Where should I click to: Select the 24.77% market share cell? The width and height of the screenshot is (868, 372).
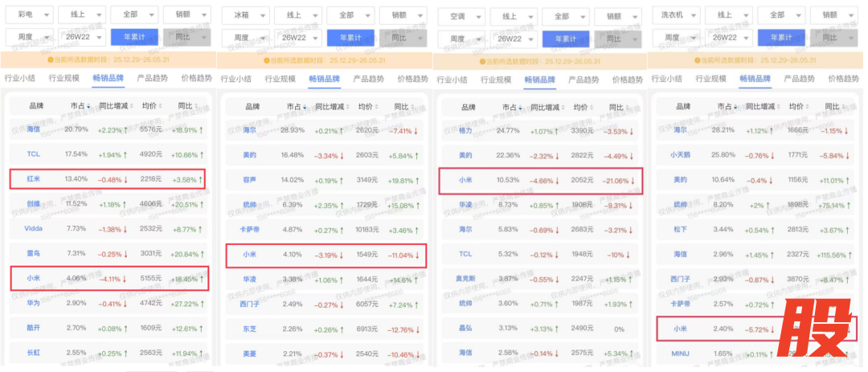(x=508, y=131)
